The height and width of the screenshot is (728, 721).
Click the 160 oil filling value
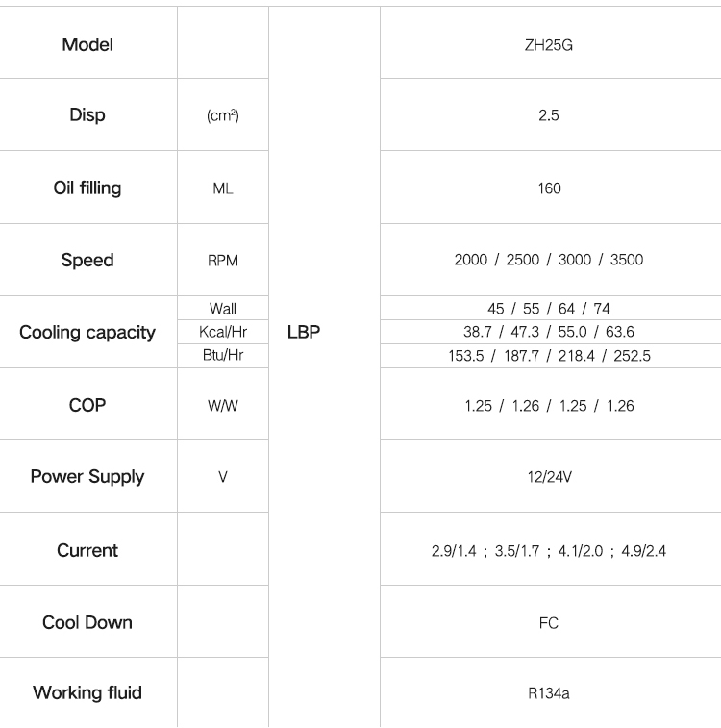(x=549, y=188)
